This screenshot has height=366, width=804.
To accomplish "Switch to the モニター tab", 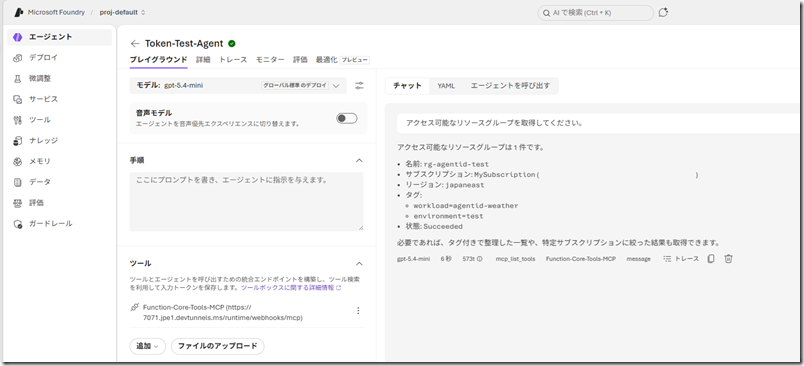I will pos(270,60).
